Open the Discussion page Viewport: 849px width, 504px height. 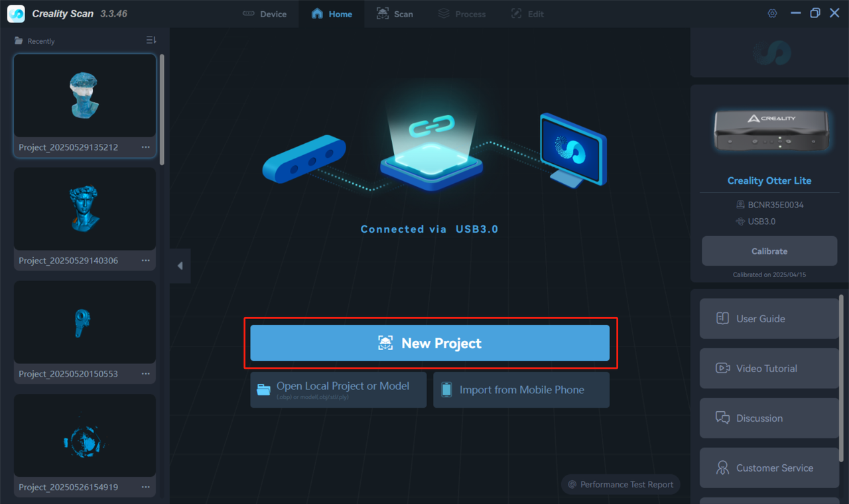[x=769, y=418]
